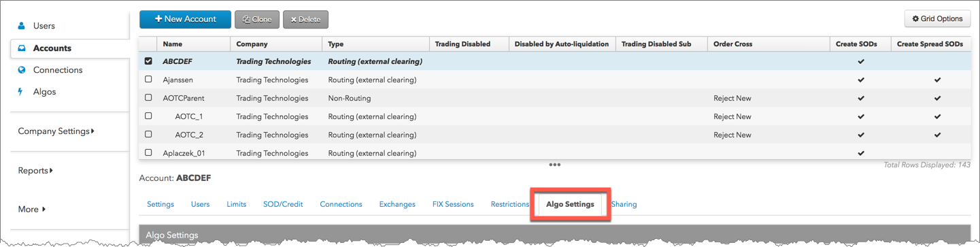
Task: Click the Create Spread SODs checkmark for Ajanssen
Action: [x=937, y=80]
